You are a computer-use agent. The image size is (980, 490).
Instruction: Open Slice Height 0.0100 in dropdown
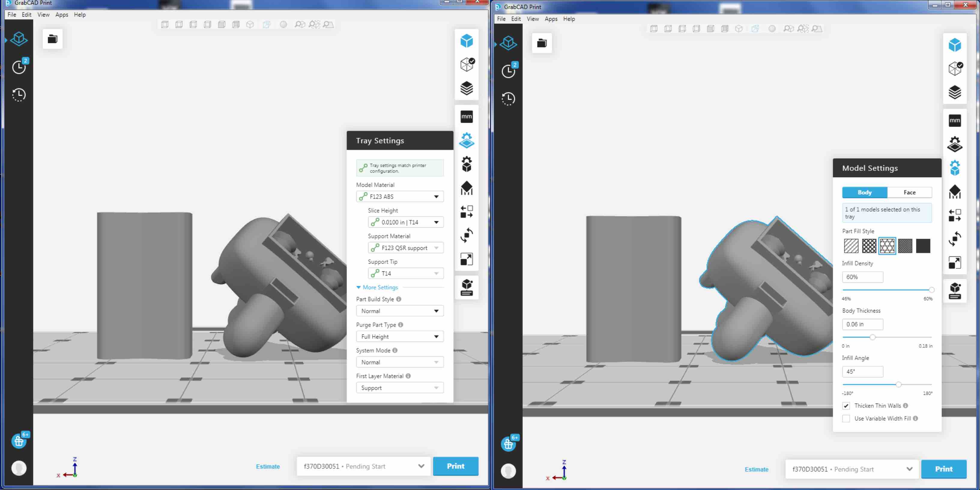pos(406,222)
